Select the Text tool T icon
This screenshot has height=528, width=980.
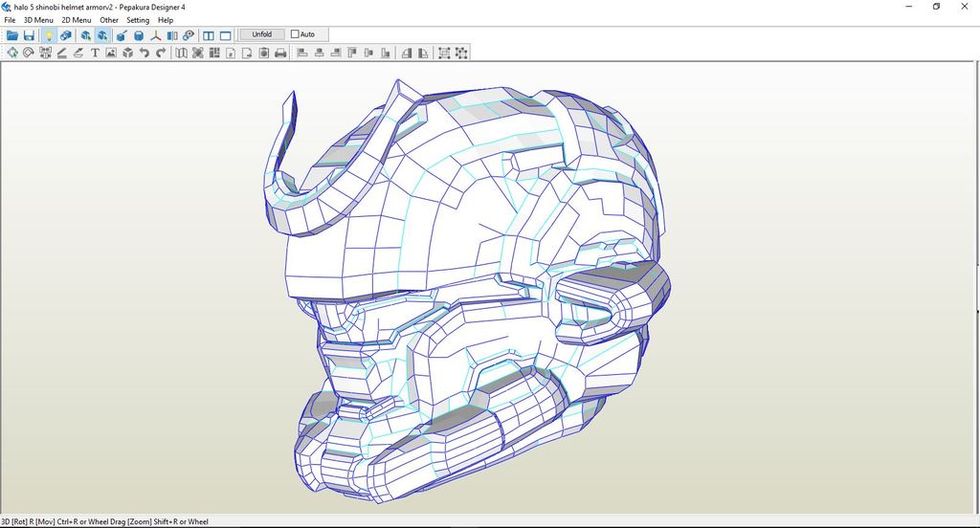coord(95,54)
